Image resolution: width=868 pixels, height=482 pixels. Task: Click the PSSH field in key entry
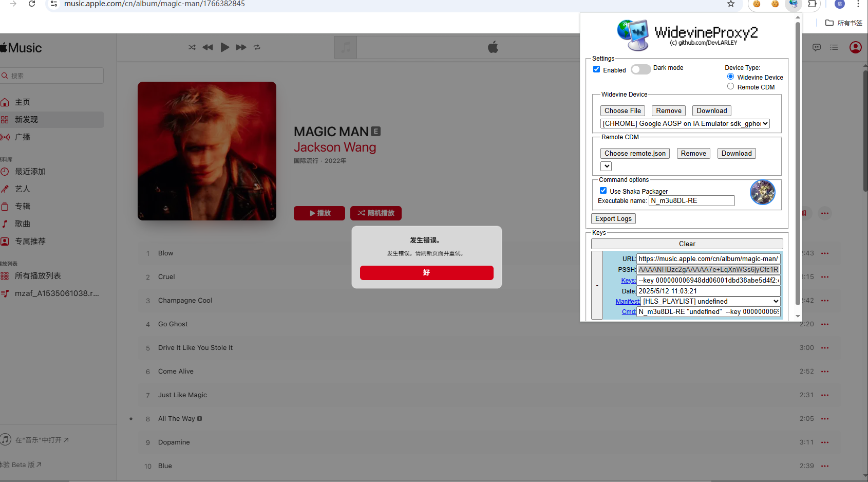708,269
